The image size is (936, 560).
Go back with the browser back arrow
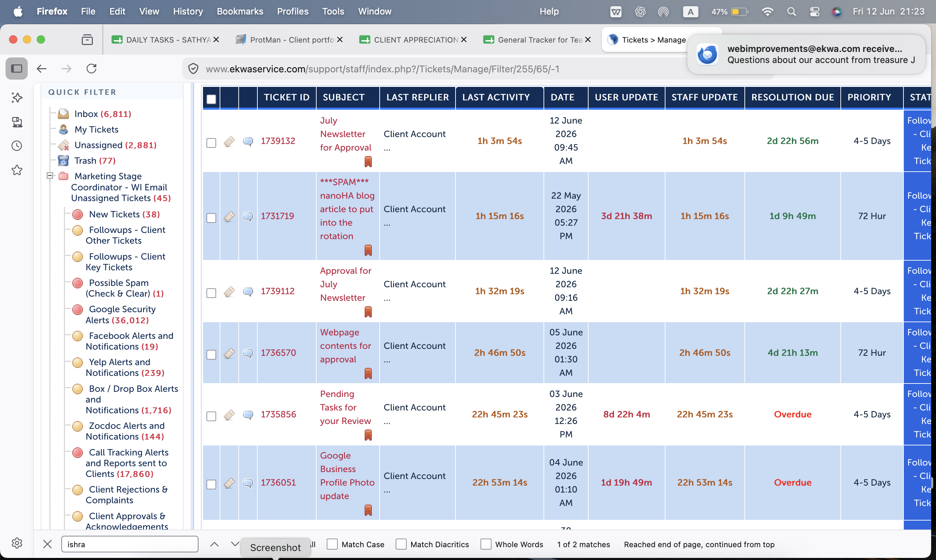[x=42, y=68]
